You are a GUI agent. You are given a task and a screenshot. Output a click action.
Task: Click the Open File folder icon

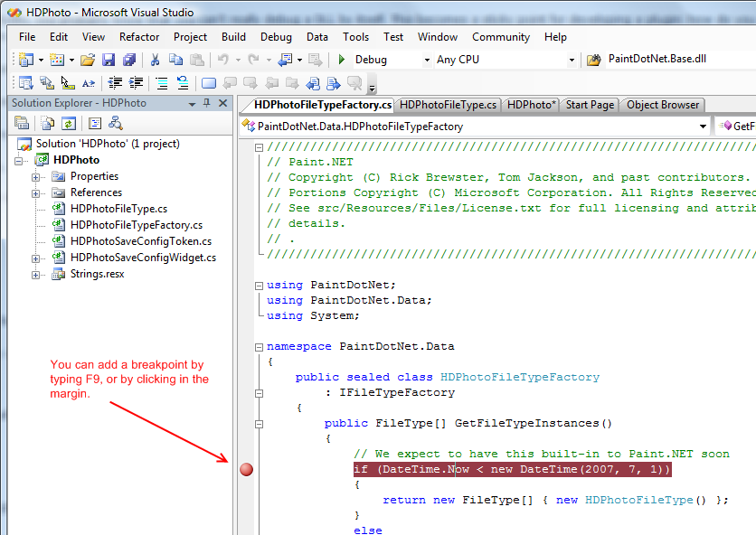(88, 60)
